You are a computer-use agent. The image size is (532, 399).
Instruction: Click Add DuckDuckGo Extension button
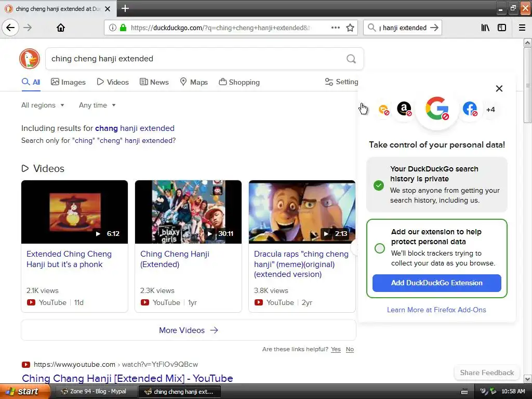tap(436, 283)
